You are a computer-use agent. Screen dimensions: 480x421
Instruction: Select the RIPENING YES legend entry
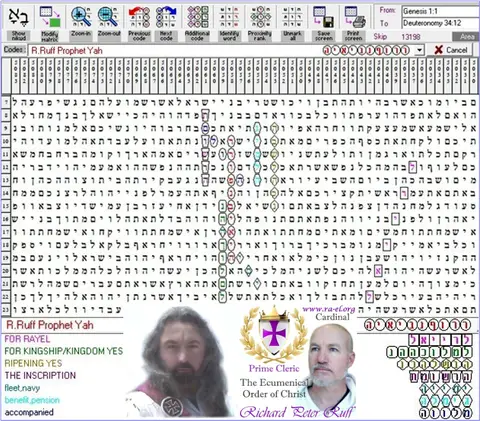(33, 363)
